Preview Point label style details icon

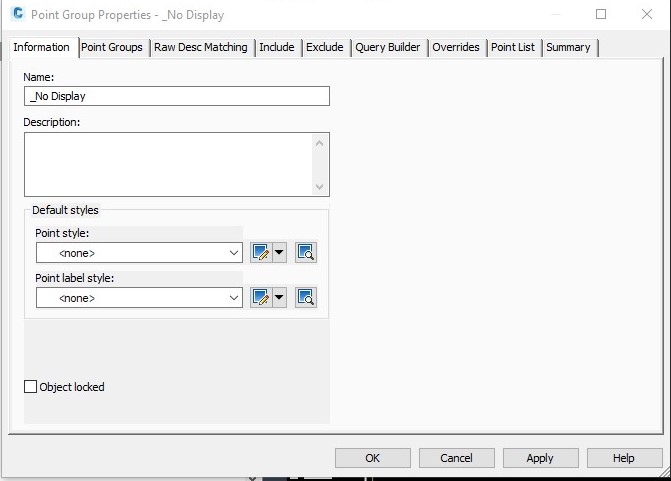pos(306,297)
